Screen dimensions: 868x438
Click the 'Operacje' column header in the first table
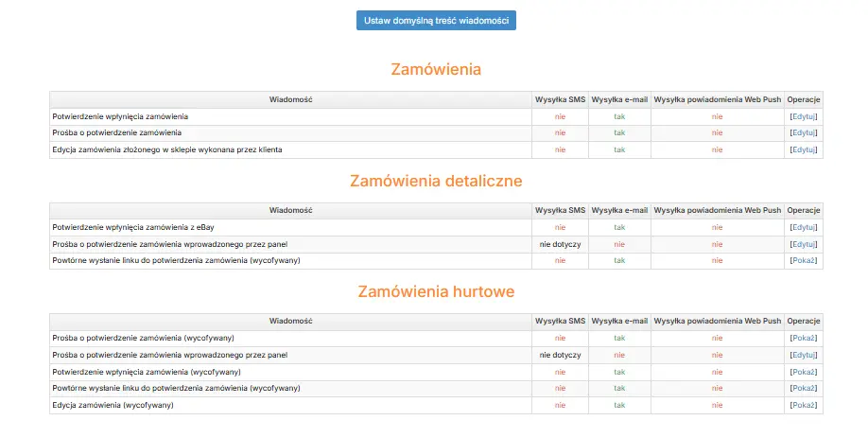(804, 99)
